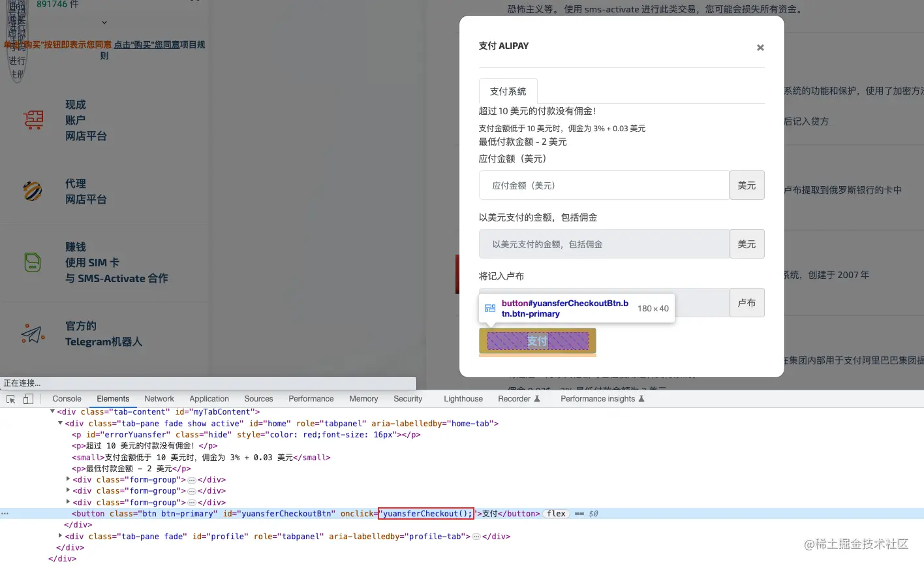The width and height of the screenshot is (924, 566).
Task: Select the small 支付金额低于 node
Action: click(201, 458)
